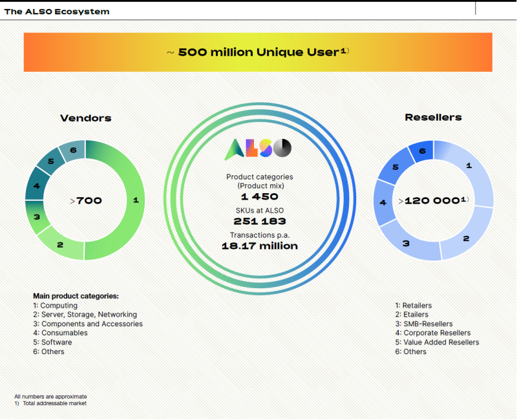Click the ALSO logo in the center circle
The width and height of the screenshot is (517, 420).
tap(258, 149)
